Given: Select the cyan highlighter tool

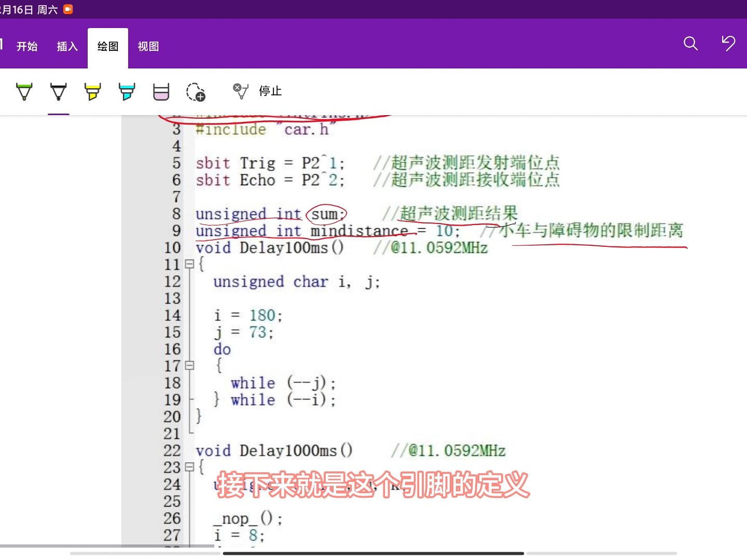Looking at the screenshot, I should 127,92.
